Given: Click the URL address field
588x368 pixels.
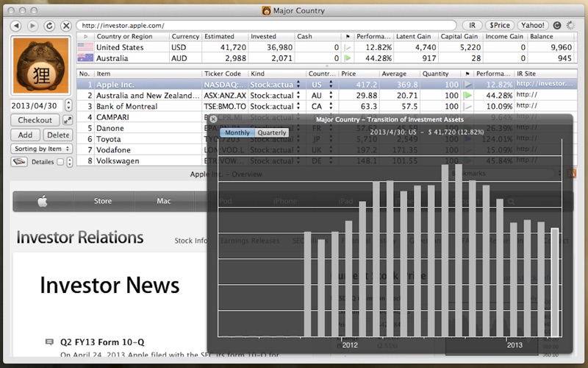Looking at the screenshot, I should pyautogui.click(x=266, y=26).
